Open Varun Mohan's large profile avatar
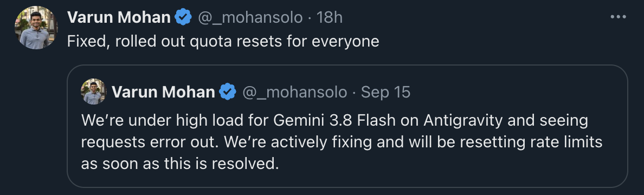This screenshot has width=644, height=195. point(36,28)
